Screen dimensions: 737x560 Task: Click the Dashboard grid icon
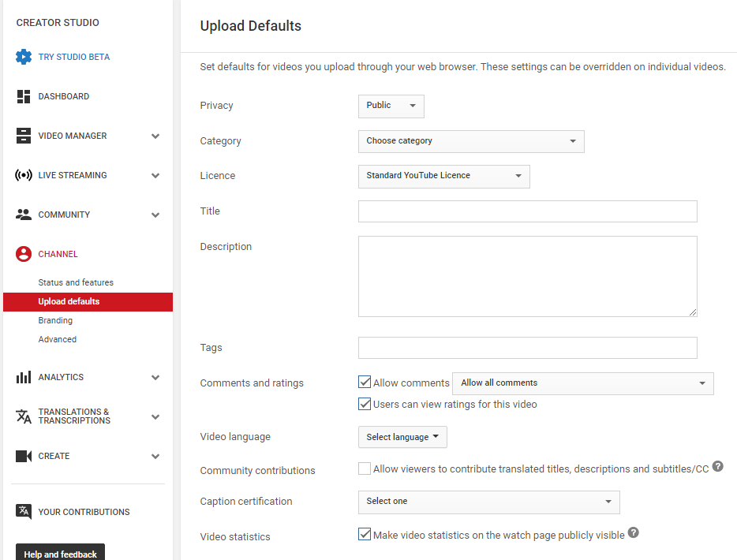pos(24,96)
